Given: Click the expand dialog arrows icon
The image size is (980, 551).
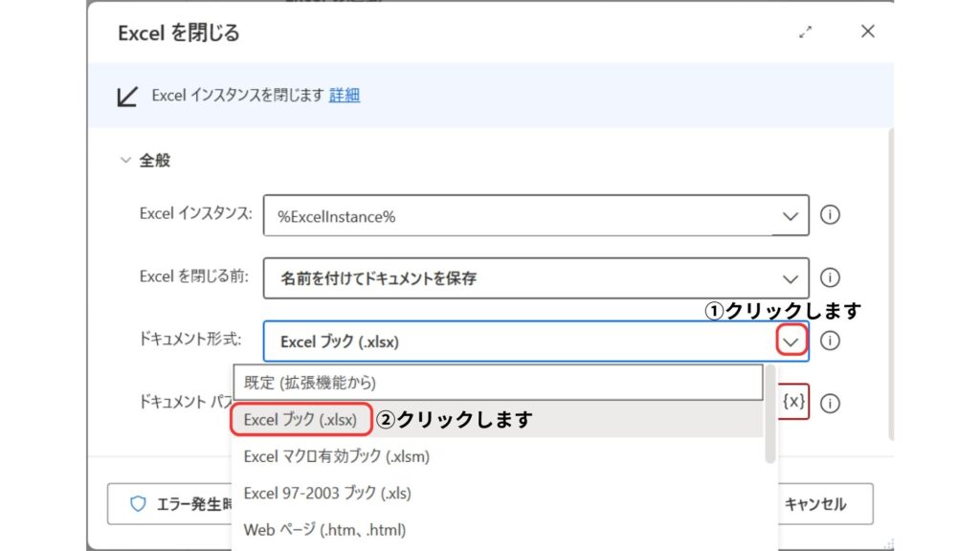Looking at the screenshot, I should click(x=805, y=32).
